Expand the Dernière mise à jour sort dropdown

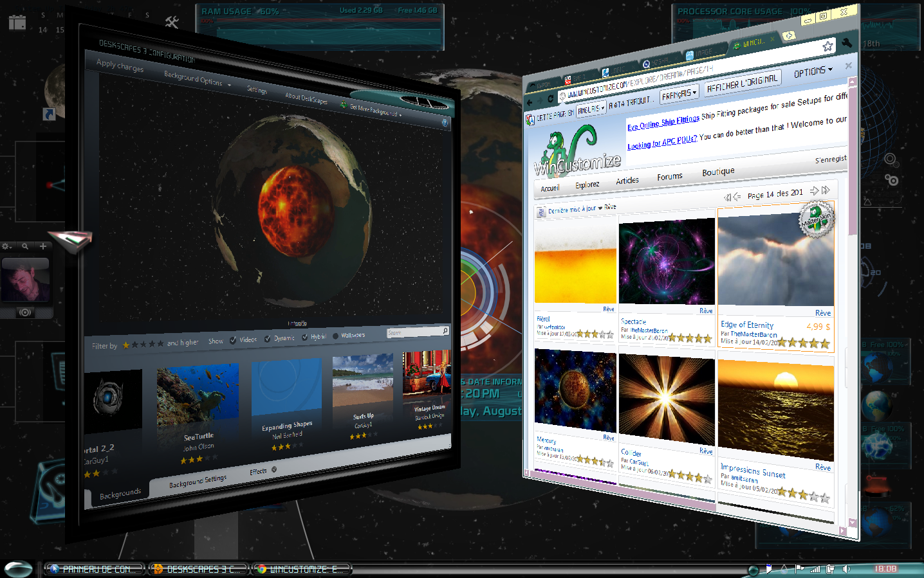(575, 210)
